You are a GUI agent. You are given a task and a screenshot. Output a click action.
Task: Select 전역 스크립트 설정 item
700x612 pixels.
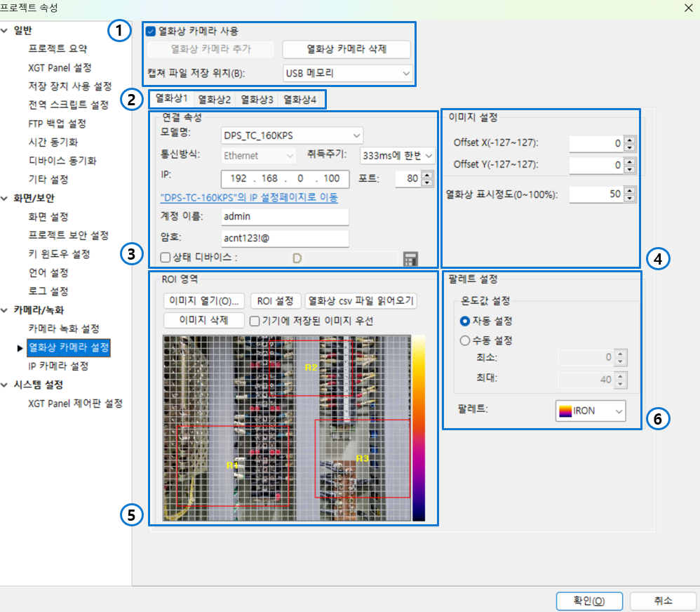point(68,105)
